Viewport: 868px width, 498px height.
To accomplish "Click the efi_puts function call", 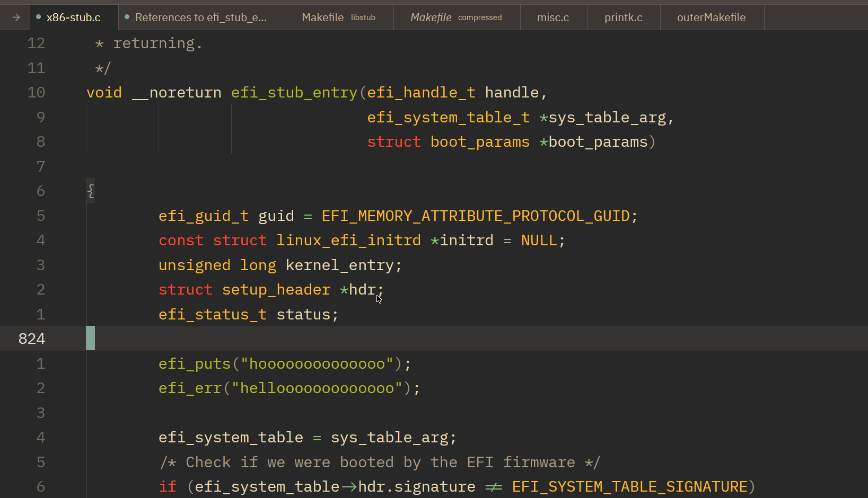I will point(195,364).
